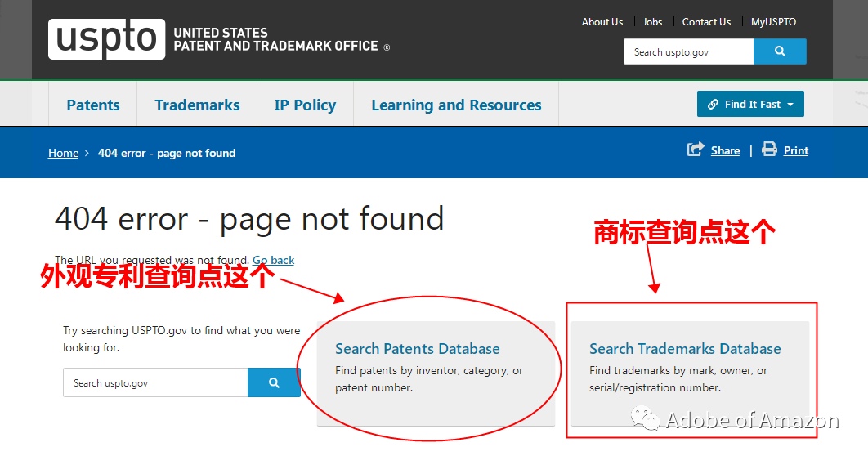Viewport: 868px width, 456px height.
Task: Click the 404 error - page not found heading
Action: (x=249, y=218)
